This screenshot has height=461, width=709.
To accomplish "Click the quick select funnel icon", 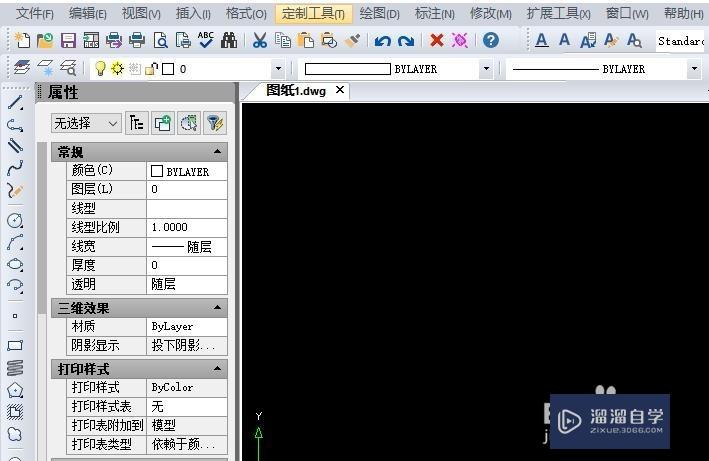I will (x=215, y=123).
